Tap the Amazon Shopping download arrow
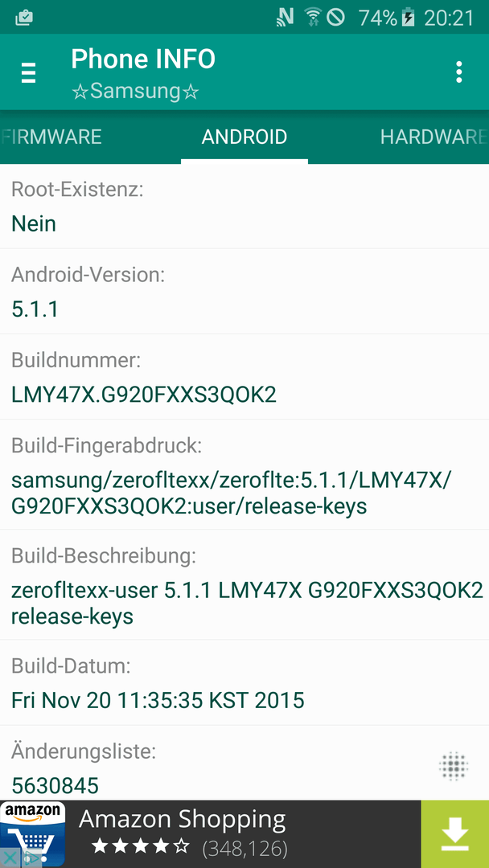Screen dimensions: 489x868 pos(454,833)
